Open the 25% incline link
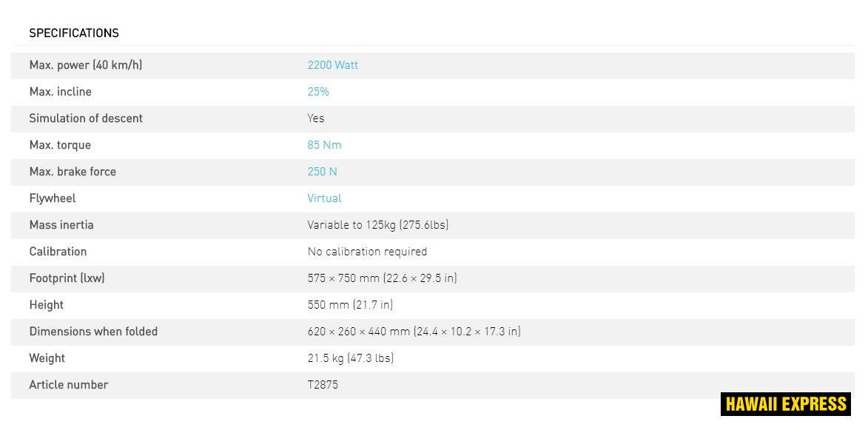 click(318, 92)
